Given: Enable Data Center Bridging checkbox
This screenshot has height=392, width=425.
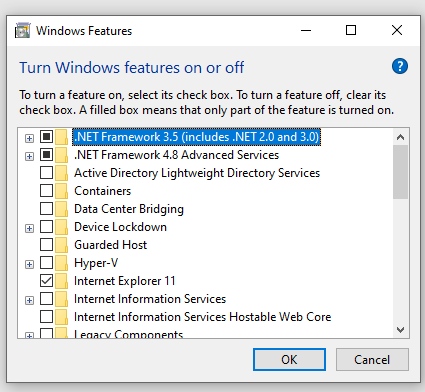Looking at the screenshot, I should coord(46,209).
